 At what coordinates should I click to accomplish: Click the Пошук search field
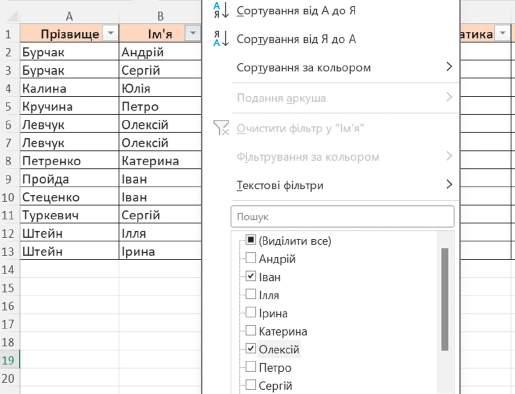coord(343,217)
